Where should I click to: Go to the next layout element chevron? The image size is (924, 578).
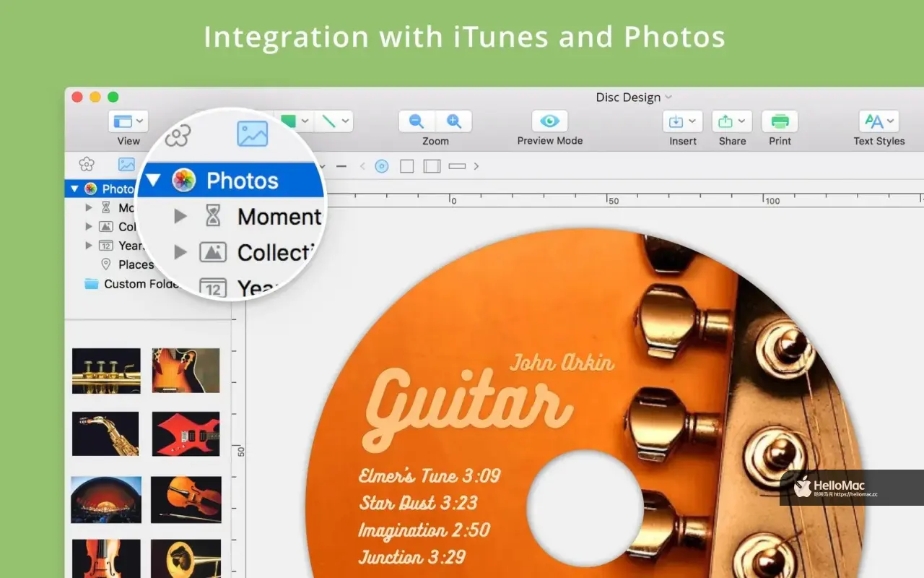tap(476, 166)
